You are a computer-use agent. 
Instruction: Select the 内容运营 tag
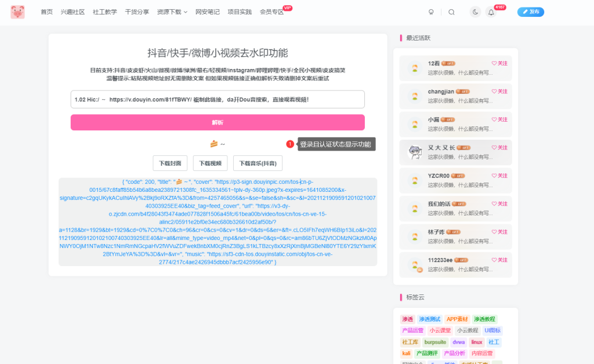pos(482,354)
